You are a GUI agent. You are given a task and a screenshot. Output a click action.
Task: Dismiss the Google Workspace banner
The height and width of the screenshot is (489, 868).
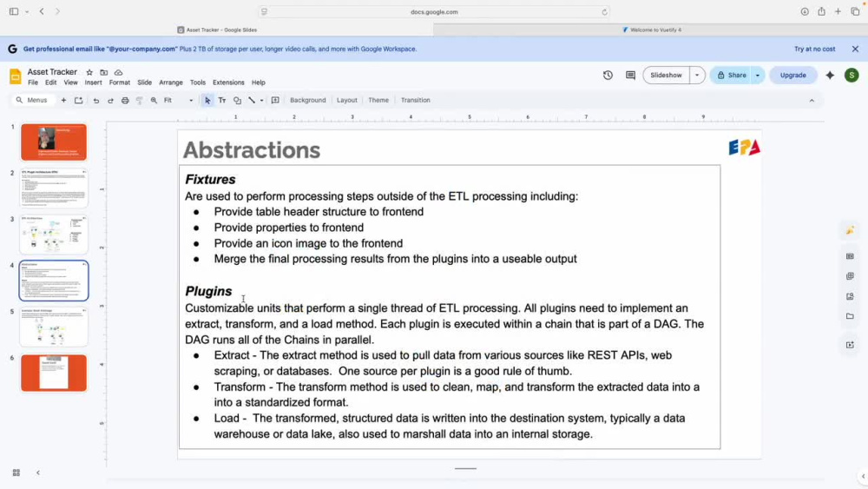point(855,50)
